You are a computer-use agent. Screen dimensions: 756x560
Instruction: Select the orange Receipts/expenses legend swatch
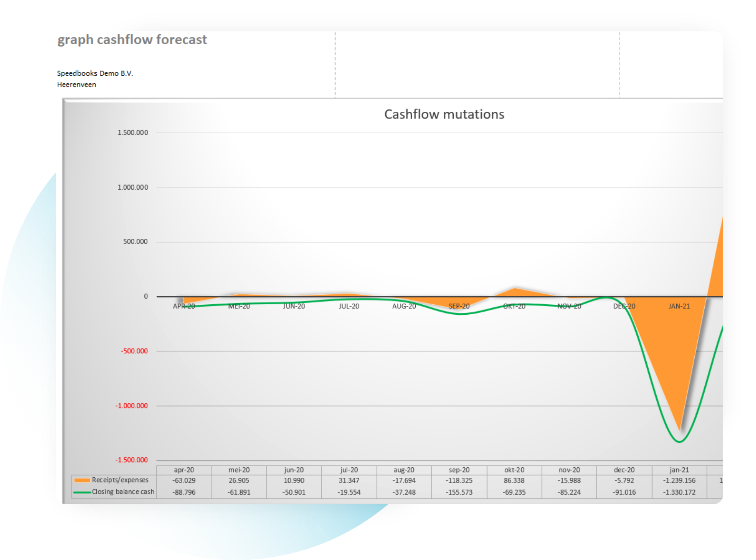pos(82,480)
